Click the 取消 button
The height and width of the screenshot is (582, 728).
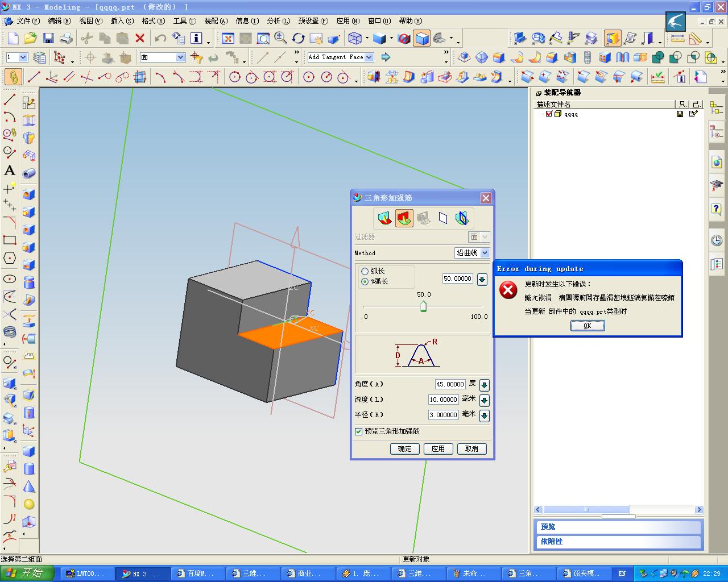[x=471, y=448]
